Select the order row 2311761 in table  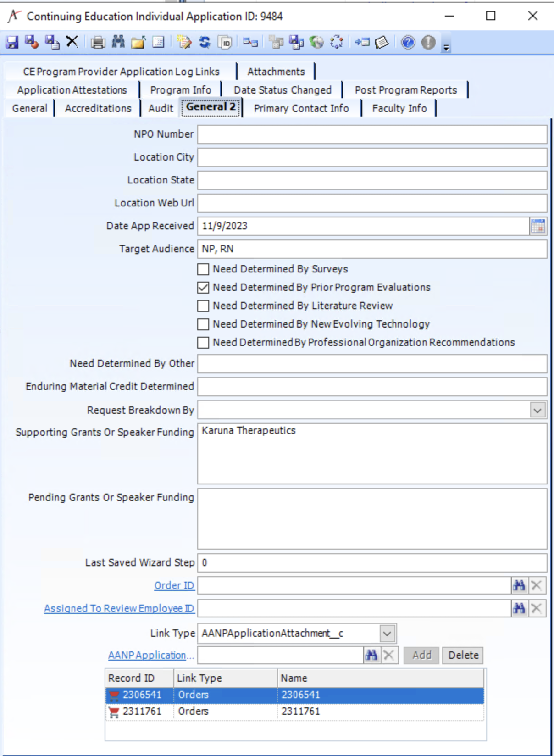tap(294, 711)
